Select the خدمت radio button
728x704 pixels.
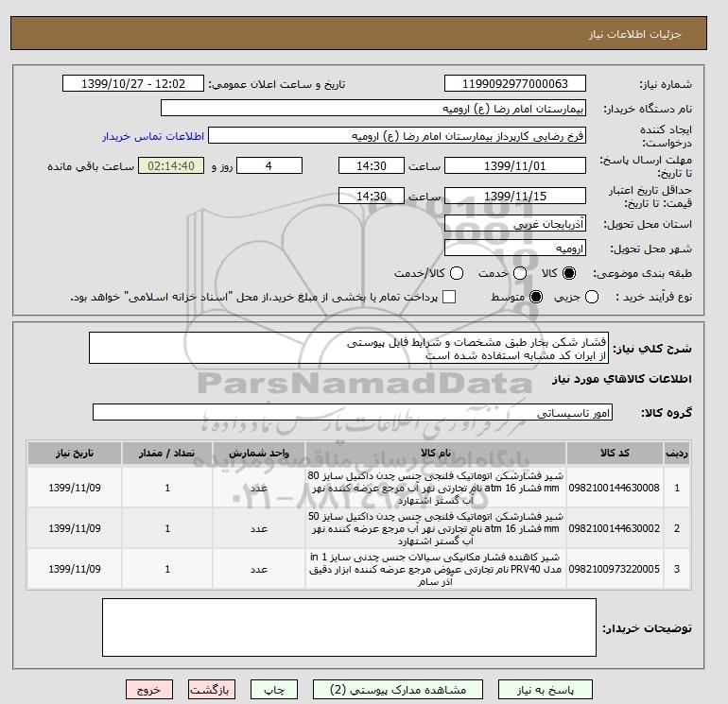[x=520, y=273]
